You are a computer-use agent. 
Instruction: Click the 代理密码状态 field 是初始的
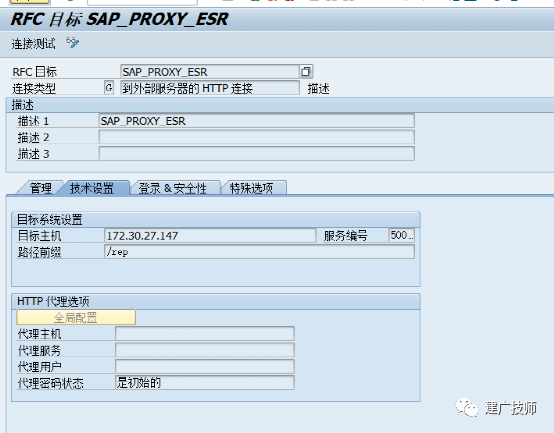[x=205, y=383]
